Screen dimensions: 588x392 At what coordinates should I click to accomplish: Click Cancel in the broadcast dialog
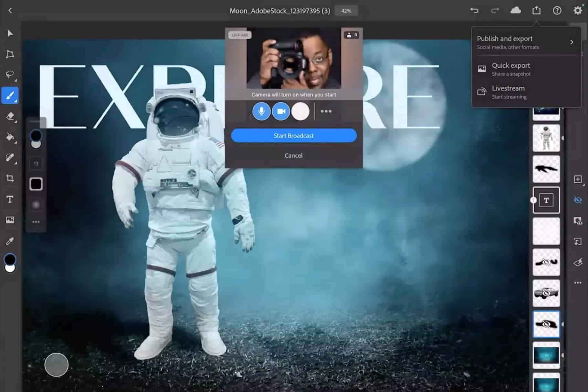(293, 155)
